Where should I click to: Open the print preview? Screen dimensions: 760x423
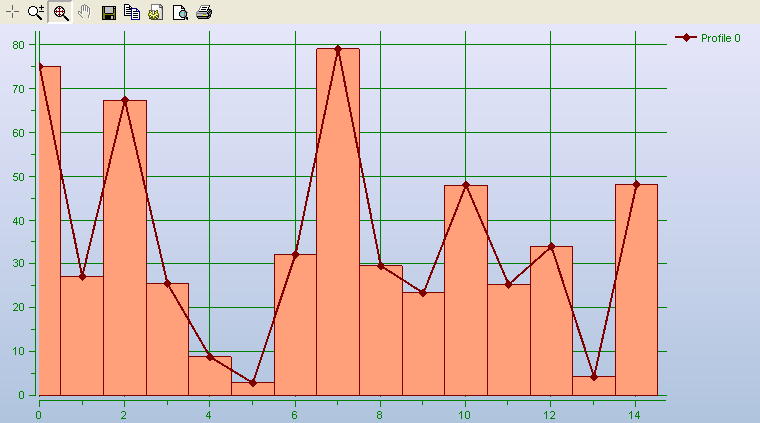pyautogui.click(x=180, y=12)
